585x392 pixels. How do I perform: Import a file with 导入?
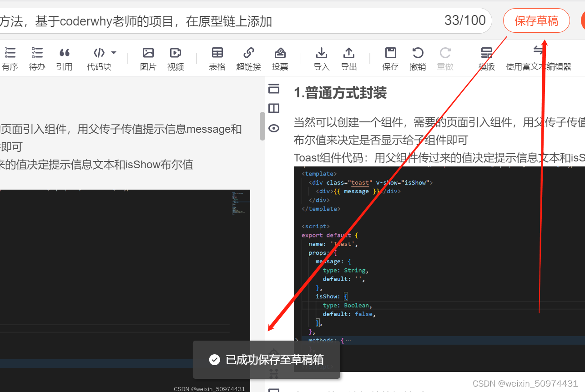321,59
